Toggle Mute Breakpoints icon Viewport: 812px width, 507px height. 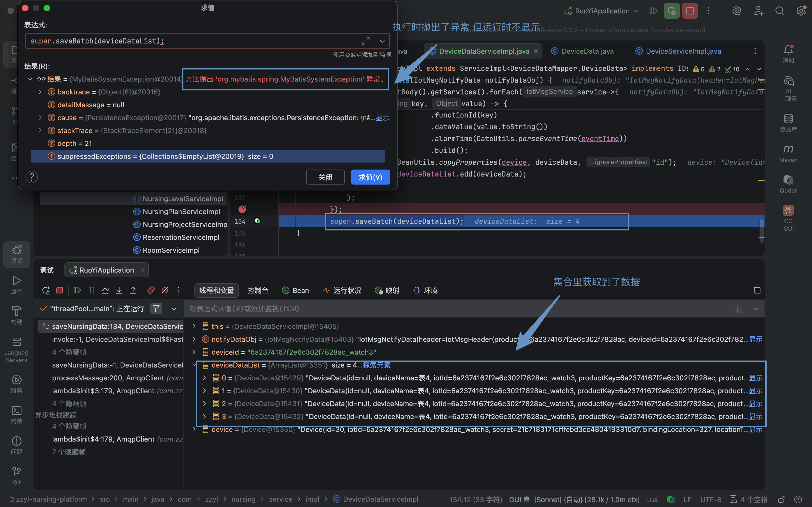[x=165, y=290]
